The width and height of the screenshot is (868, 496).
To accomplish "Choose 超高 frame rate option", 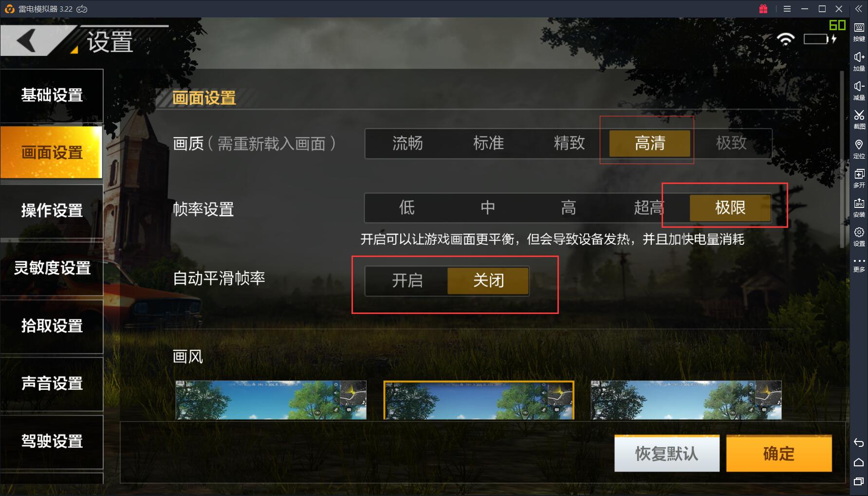I will [x=648, y=208].
